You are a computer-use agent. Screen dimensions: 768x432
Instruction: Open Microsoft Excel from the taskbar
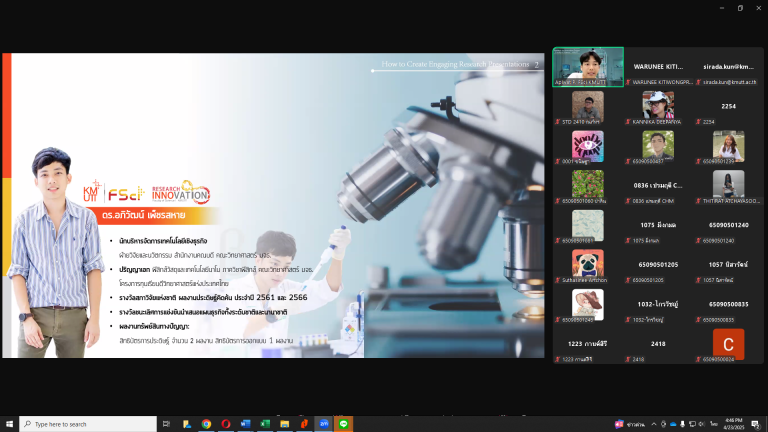265,424
